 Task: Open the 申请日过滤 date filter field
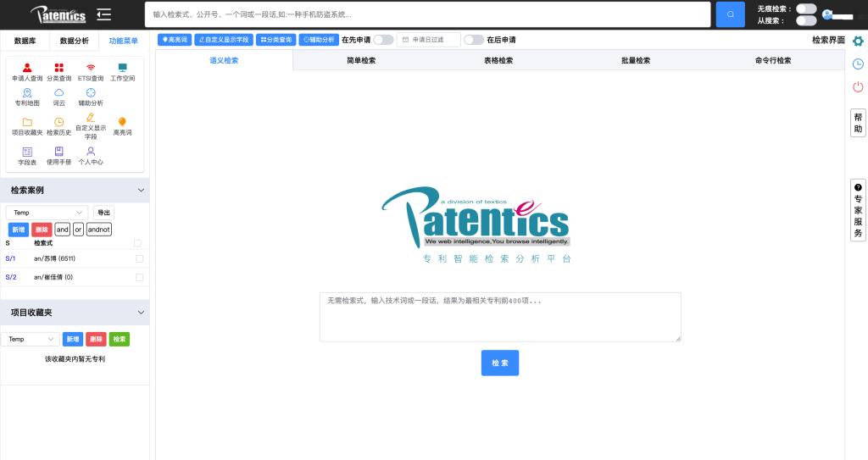coord(428,40)
